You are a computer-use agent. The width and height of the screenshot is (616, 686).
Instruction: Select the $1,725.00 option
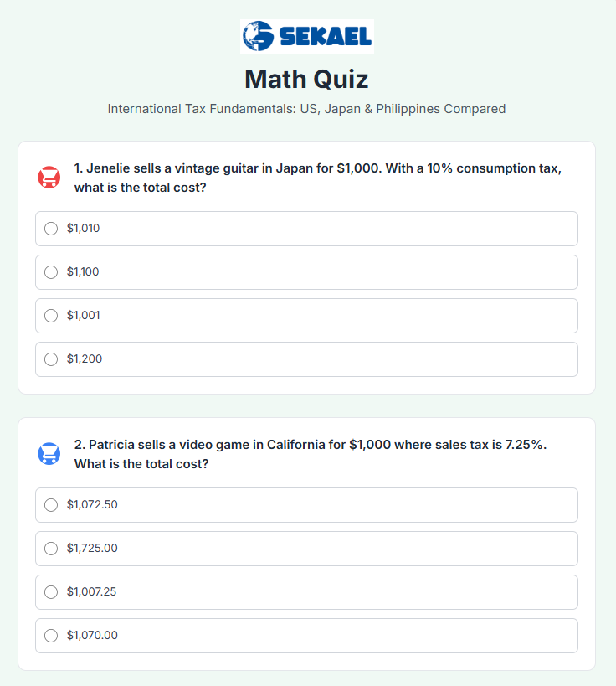tap(51, 549)
